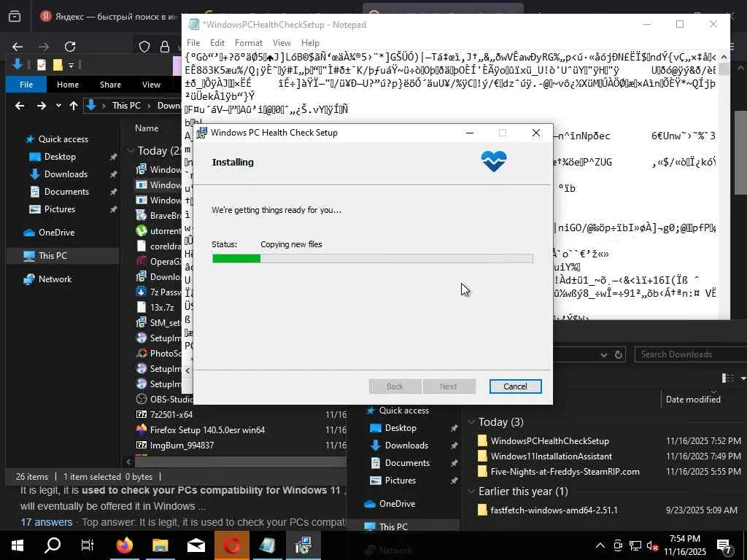The width and height of the screenshot is (747, 560).
Task: Click the muted volume tray icon
Action: [651, 545]
